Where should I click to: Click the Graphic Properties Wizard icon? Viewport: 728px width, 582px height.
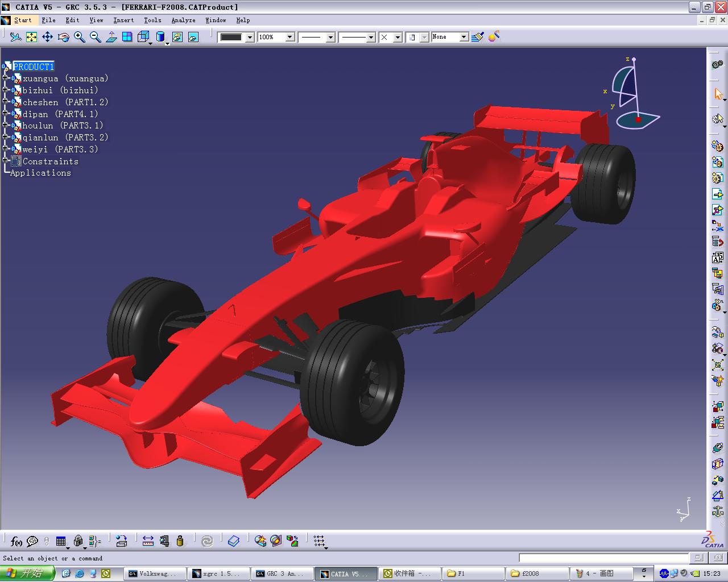coord(494,37)
